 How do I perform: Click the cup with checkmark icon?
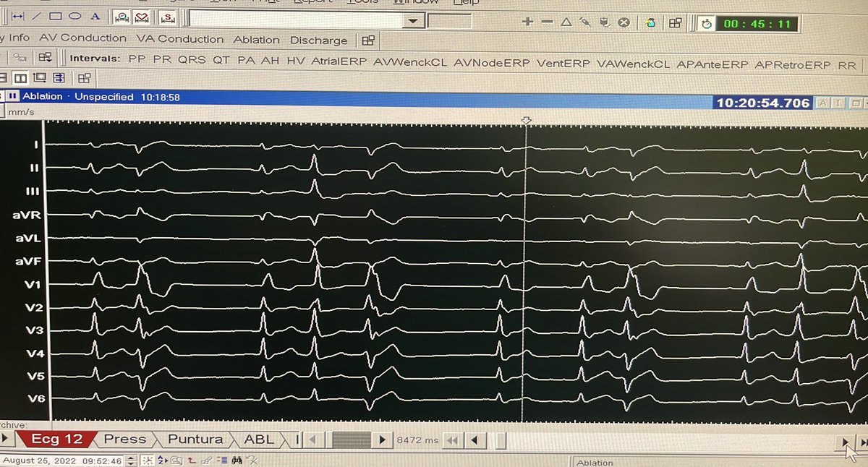(604, 22)
